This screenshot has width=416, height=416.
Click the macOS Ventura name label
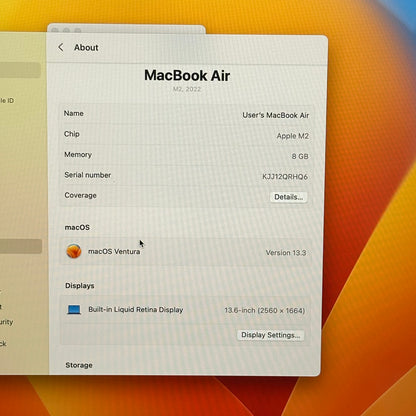pos(114,251)
